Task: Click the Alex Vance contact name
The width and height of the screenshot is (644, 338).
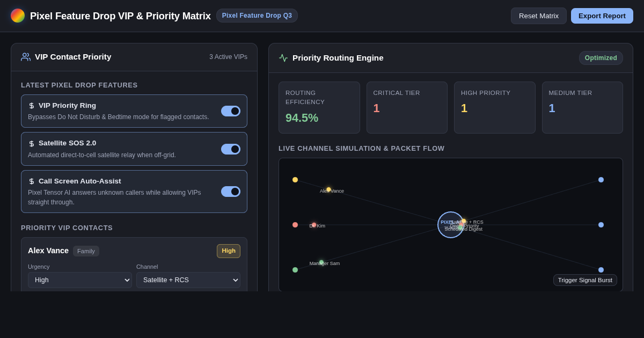Action: tap(48, 251)
